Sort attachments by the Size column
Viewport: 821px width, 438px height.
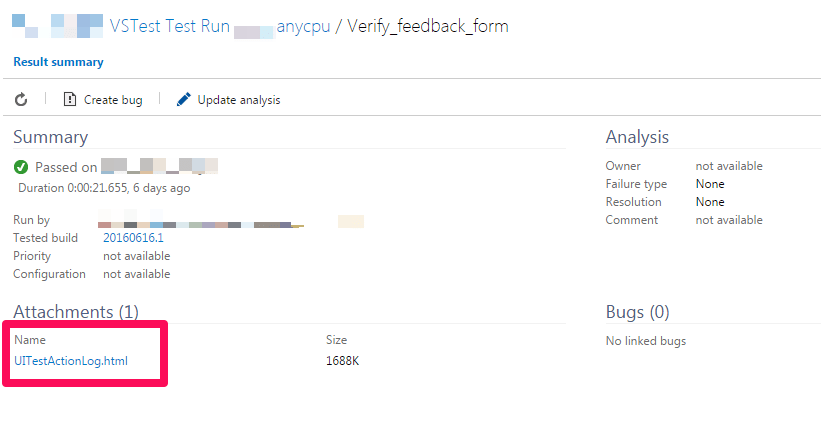tap(337, 340)
